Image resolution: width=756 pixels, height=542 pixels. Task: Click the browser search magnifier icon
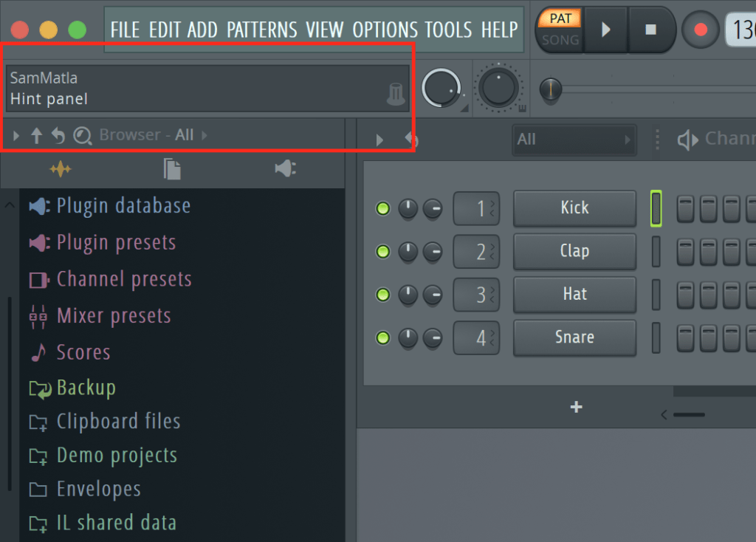click(x=82, y=135)
